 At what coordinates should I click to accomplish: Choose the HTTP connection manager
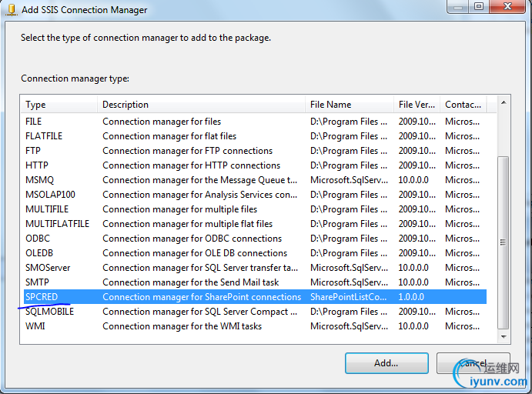click(37, 165)
